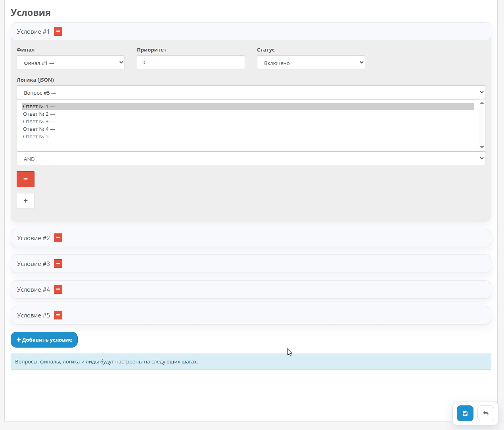Click the back arrow icon button
Viewport: 504px width, 430px height.
[485, 413]
